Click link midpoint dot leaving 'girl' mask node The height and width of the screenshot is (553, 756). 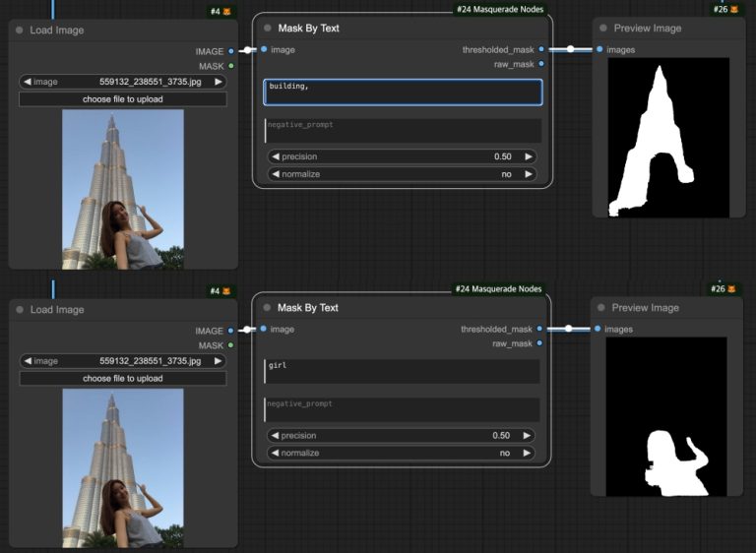tap(568, 329)
